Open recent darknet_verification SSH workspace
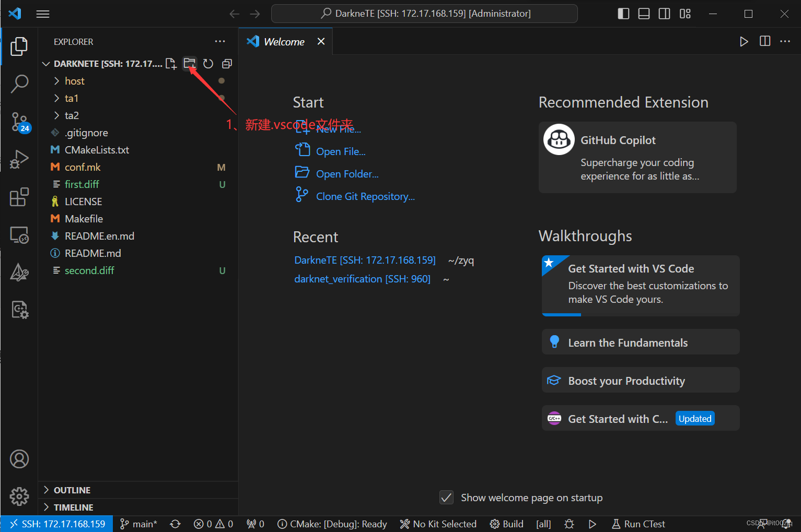801x532 pixels. click(x=362, y=279)
